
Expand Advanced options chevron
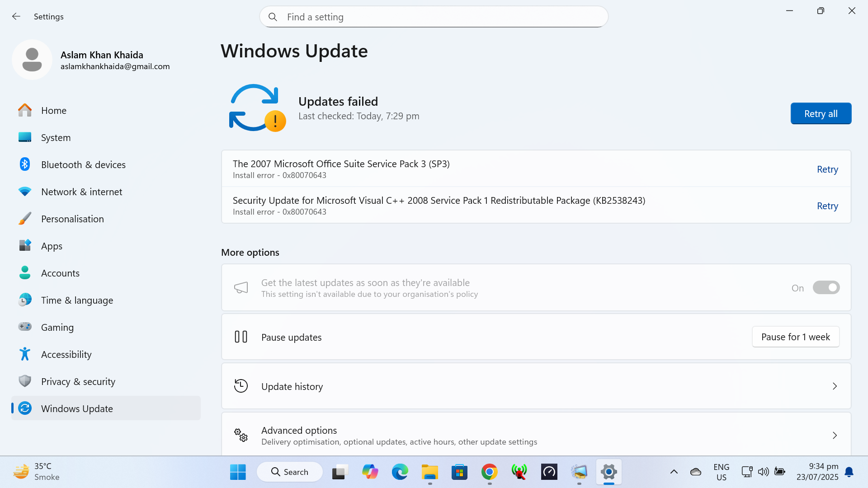(x=835, y=436)
